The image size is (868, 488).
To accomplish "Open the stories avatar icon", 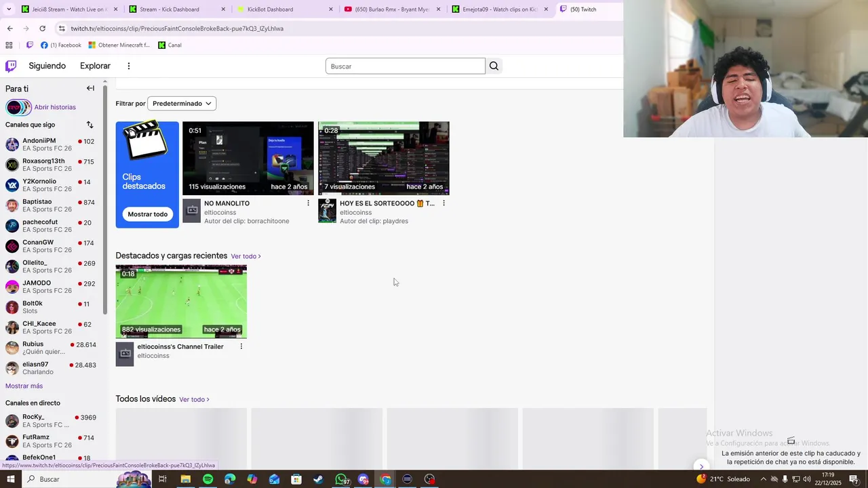I will tap(18, 107).
